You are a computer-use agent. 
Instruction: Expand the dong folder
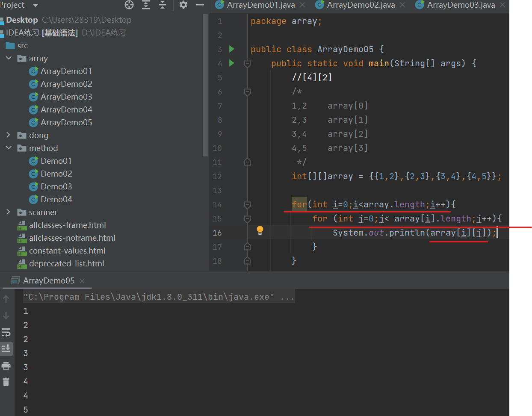[x=9, y=135]
